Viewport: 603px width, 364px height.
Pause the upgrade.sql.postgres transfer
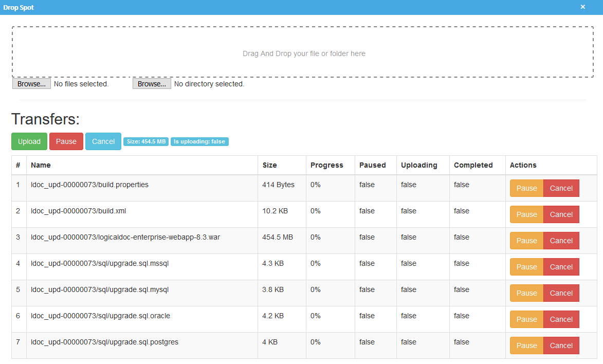(526, 345)
